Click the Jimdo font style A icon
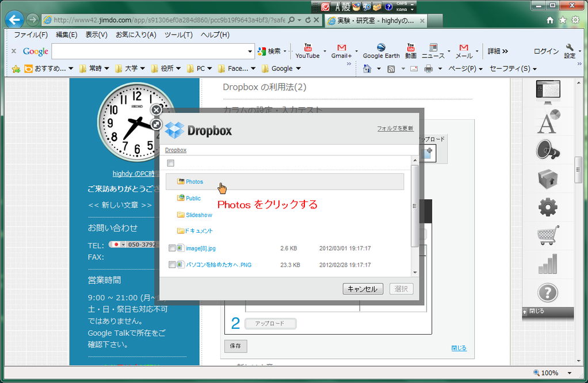This screenshot has width=588, height=383. [x=548, y=122]
